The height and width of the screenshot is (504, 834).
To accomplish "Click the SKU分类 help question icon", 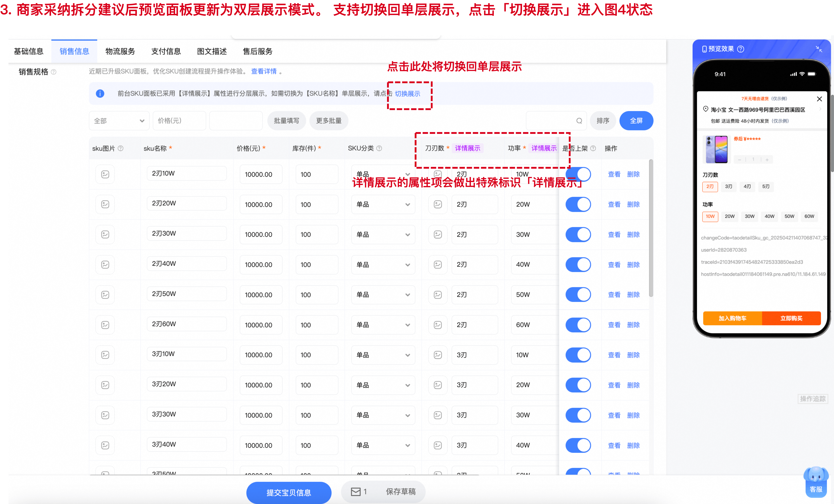I will pyautogui.click(x=379, y=148).
